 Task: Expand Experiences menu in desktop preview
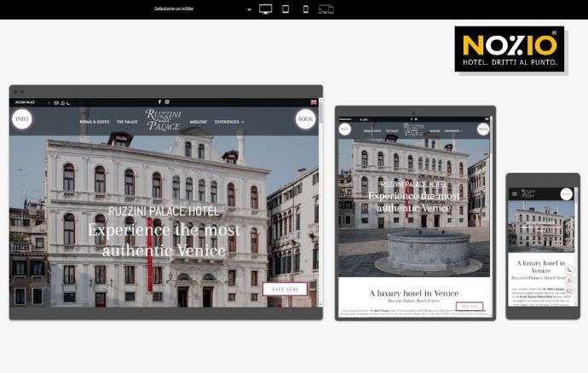pyautogui.click(x=229, y=122)
